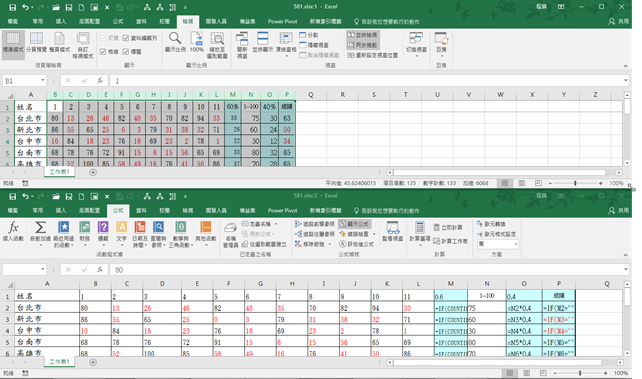The width and height of the screenshot is (642, 379).
Task: Click Hide window (隱藏視窗) in top ribbon
Action: click(x=314, y=45)
